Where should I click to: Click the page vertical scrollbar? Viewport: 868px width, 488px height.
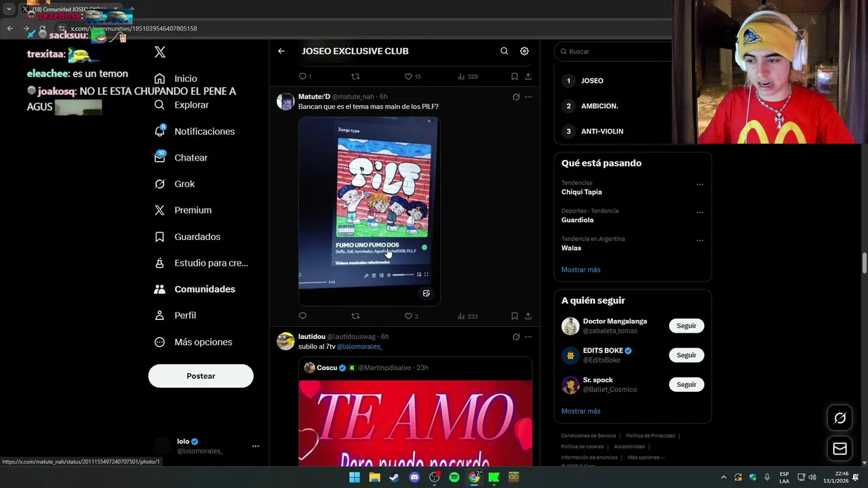[864, 263]
